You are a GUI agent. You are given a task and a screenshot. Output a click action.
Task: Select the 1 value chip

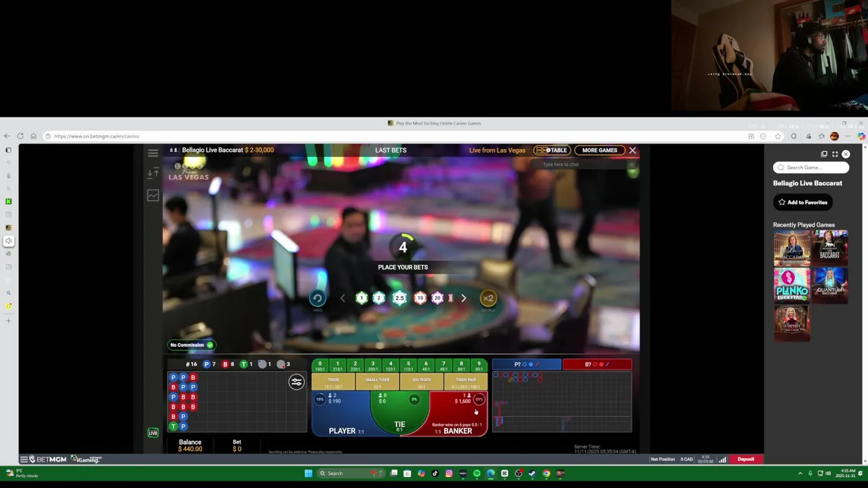361,298
